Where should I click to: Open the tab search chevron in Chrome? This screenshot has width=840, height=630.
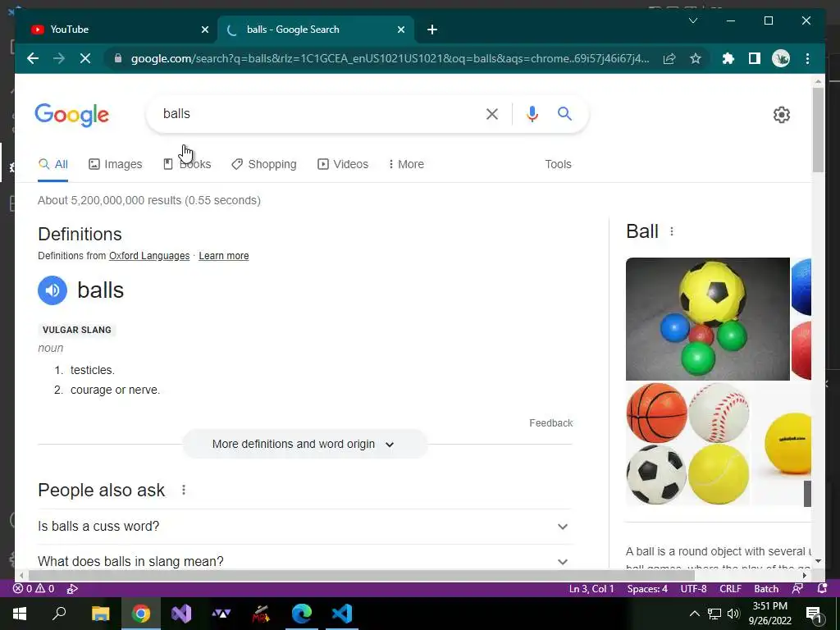(692, 21)
